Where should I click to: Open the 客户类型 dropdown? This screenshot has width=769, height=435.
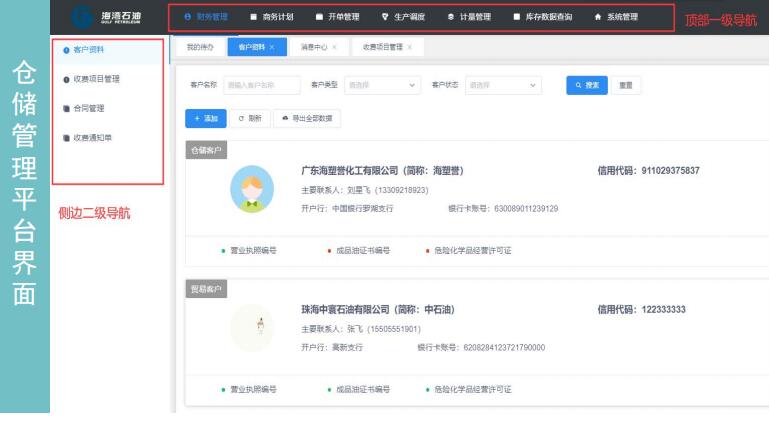383,86
